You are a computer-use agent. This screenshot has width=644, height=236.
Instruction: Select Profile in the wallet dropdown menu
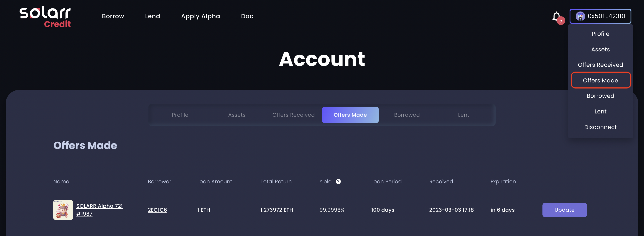coord(600,34)
